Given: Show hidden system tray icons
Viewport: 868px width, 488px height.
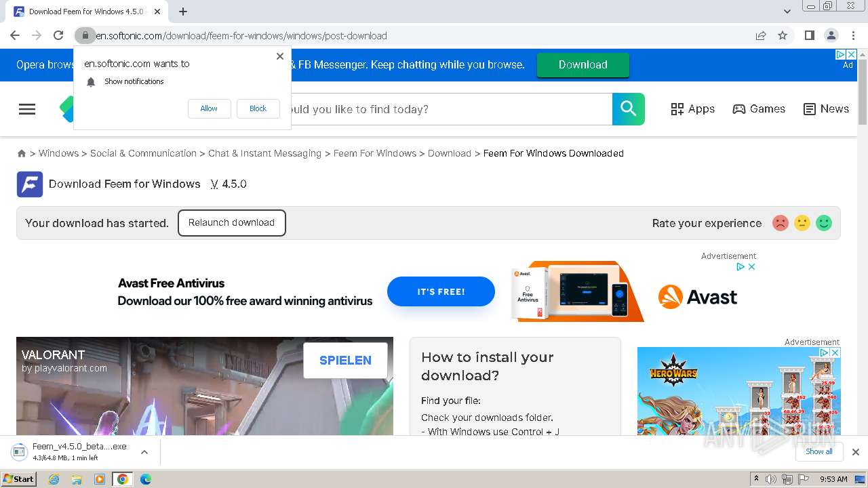Looking at the screenshot, I should coord(756,479).
